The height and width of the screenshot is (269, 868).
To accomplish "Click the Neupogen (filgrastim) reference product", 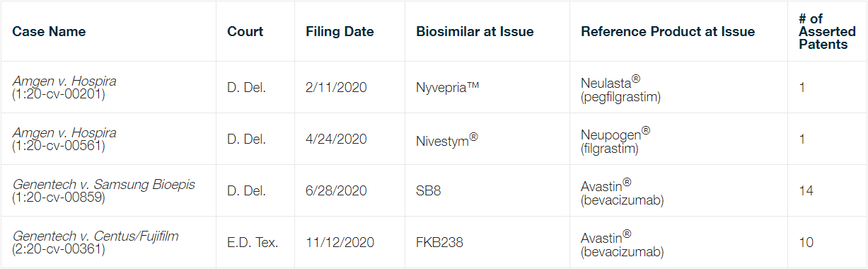I will pos(615,139).
